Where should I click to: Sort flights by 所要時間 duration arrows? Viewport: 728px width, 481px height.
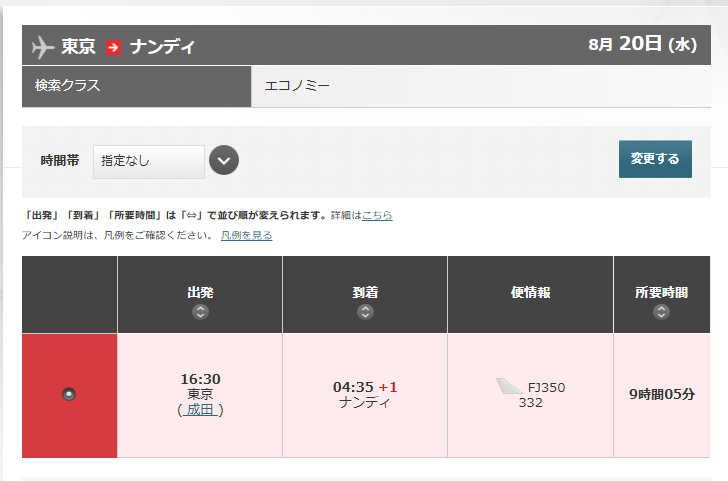(662, 312)
